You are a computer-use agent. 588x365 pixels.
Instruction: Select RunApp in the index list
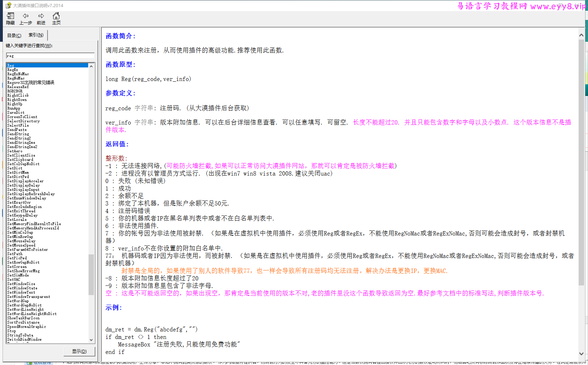point(14,108)
